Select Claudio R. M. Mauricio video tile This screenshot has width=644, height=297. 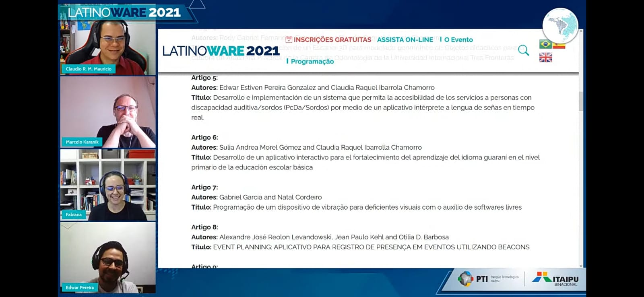pos(108,47)
